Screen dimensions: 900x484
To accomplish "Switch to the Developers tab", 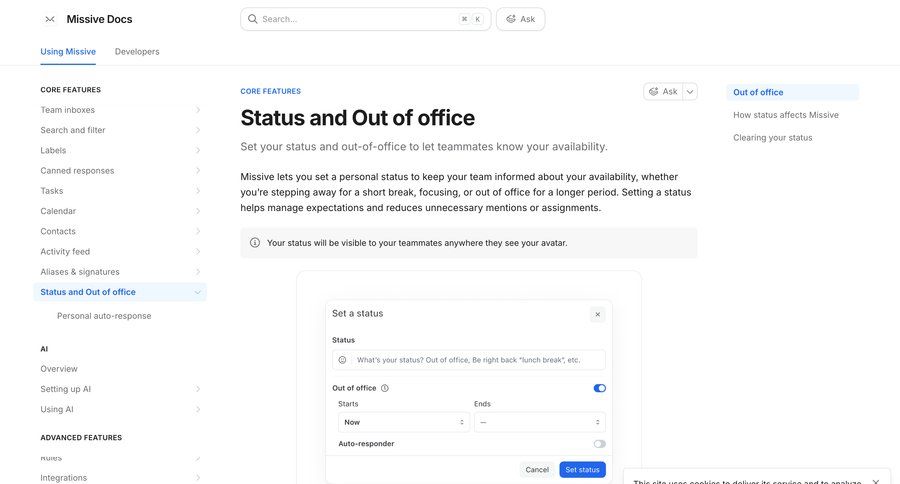I will click(137, 52).
